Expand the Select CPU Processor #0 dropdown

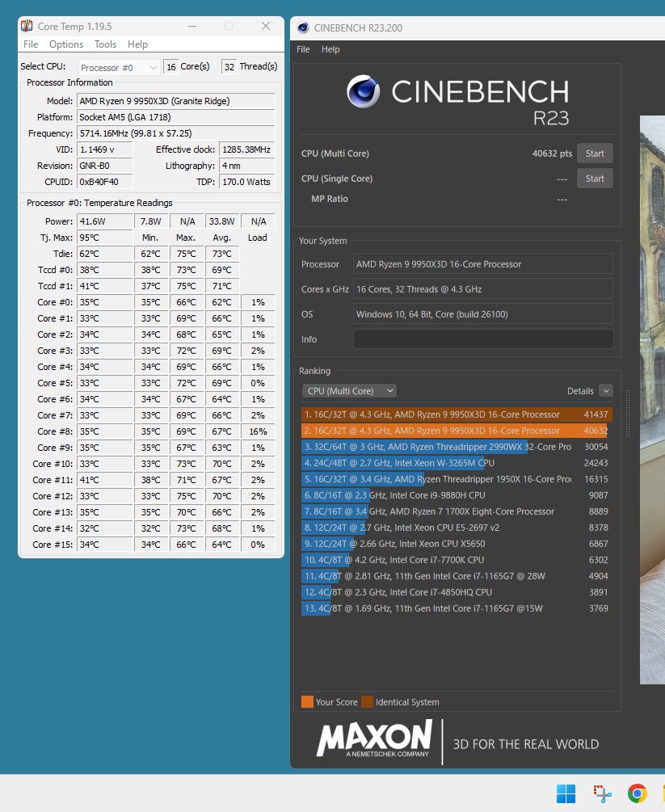click(x=119, y=67)
